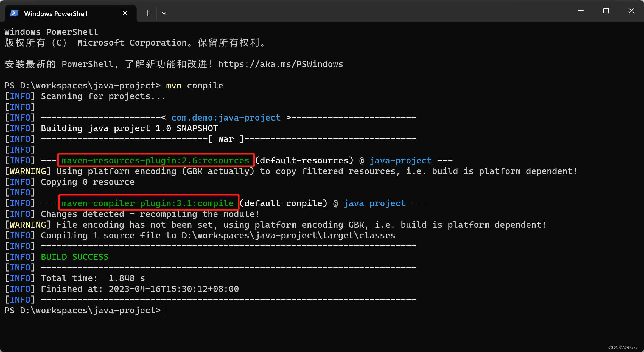Viewport: 644px width, 352px height.
Task: Select the Windows PowerShell tab
Action: point(71,13)
